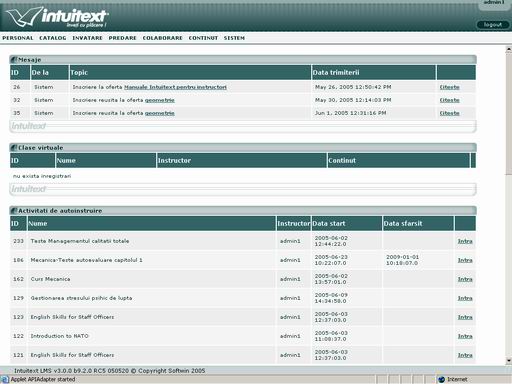Screen dimensions: 512x384
Task: Click the scrollbar down arrow
Action: [x=509, y=360]
